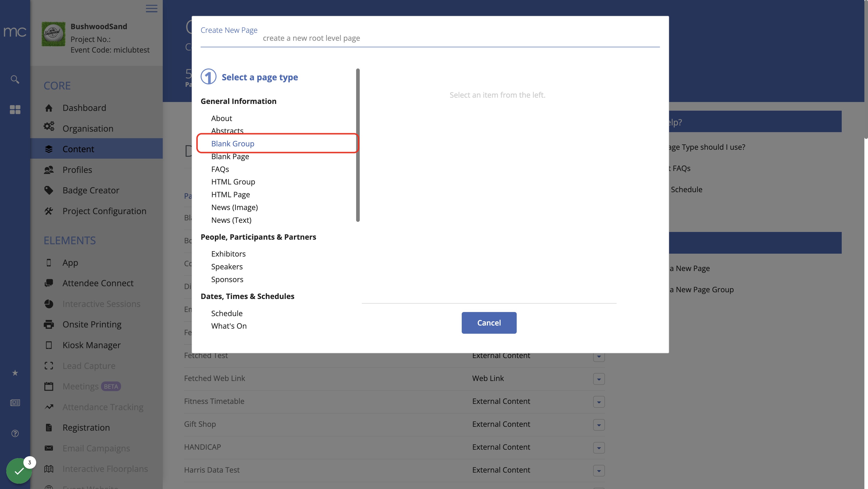Click the Organisation gears icon
The width and height of the screenshot is (868, 489).
coord(48,127)
